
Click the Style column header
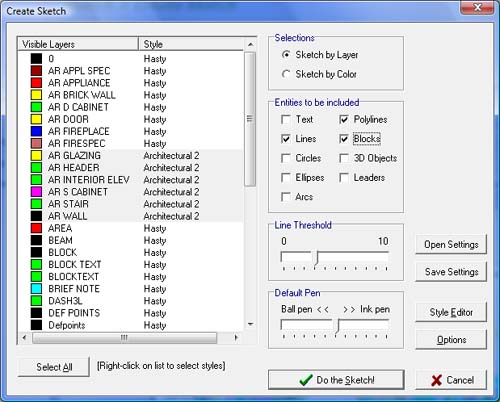191,44
